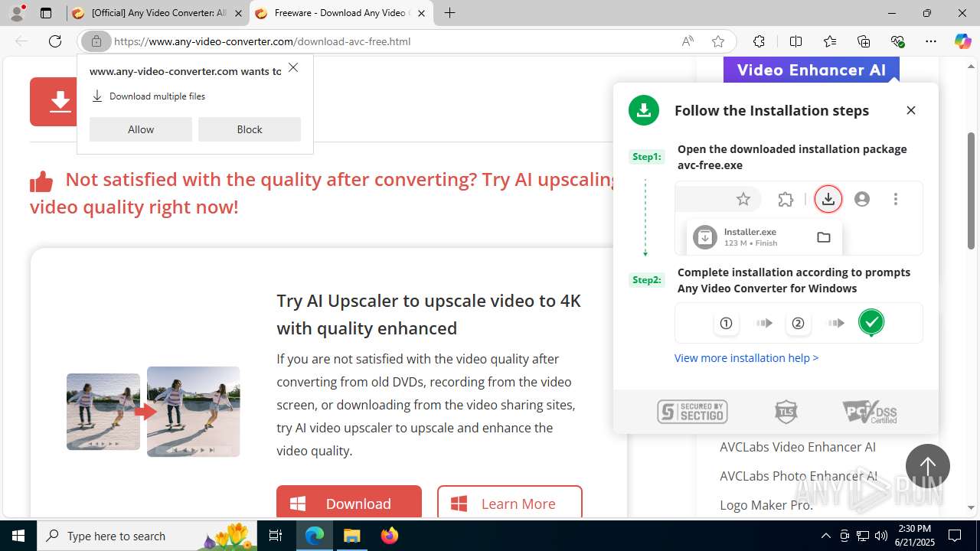980x551 pixels.
Task: Open volume control in system tray
Action: 881,536
